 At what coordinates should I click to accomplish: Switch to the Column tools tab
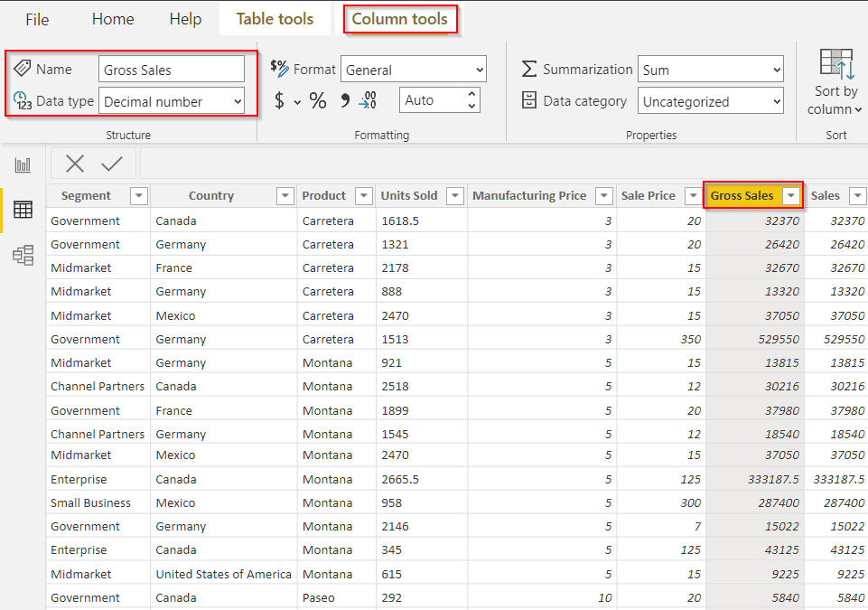coord(400,19)
